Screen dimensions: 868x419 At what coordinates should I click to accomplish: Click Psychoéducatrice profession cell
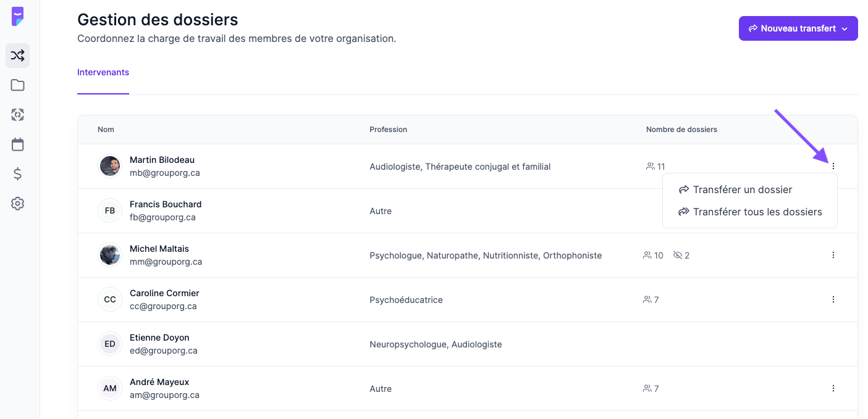[x=406, y=300]
